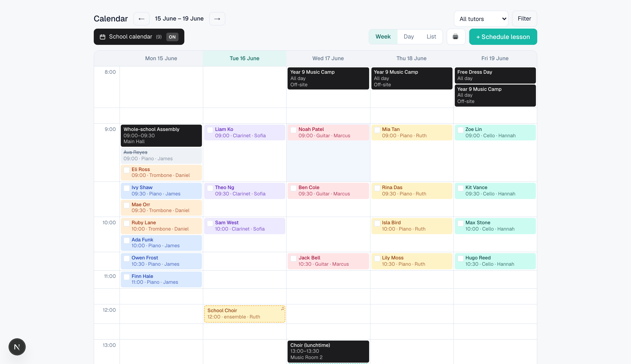Tick checkbox for Jack Bell lesson
This screenshot has width=631, height=364.
293,258
